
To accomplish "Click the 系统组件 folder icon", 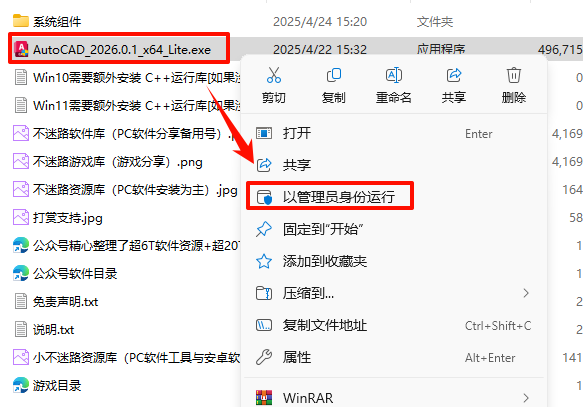I will tap(21, 21).
